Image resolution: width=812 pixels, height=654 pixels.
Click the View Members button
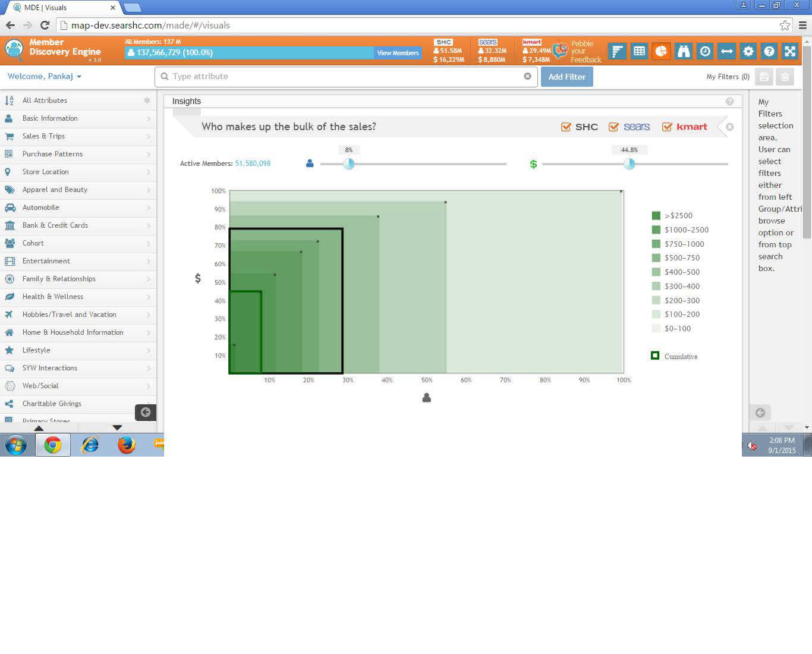(398, 53)
